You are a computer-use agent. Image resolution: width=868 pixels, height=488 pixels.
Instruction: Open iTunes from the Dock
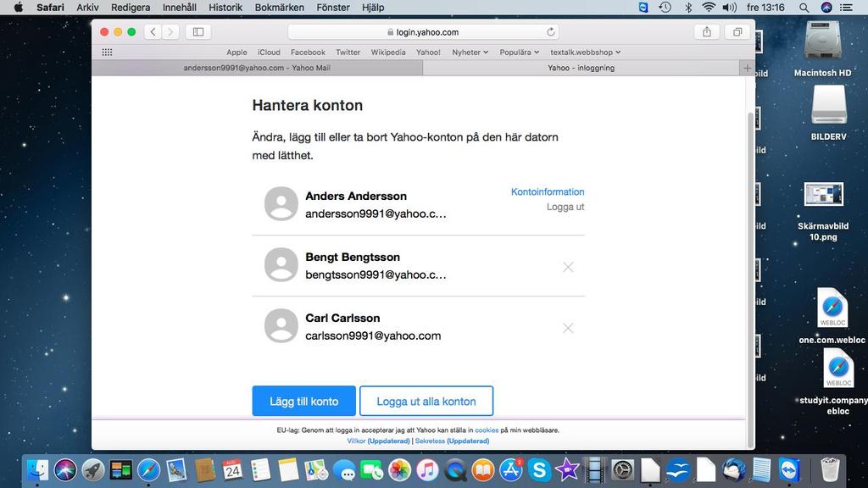click(427, 470)
